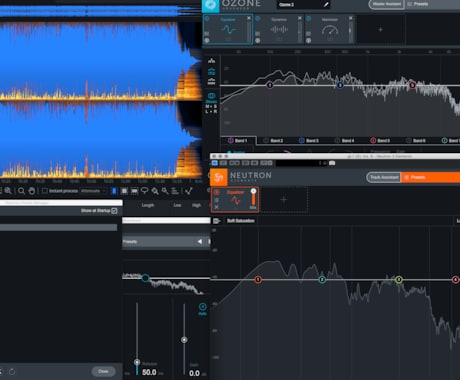Click the snapshot camera icon in Neutron host toolbar
460x380 pixels.
click(332, 163)
